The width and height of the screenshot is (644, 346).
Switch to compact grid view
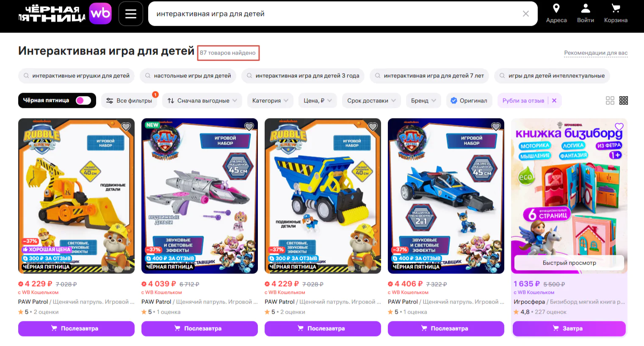tap(624, 100)
